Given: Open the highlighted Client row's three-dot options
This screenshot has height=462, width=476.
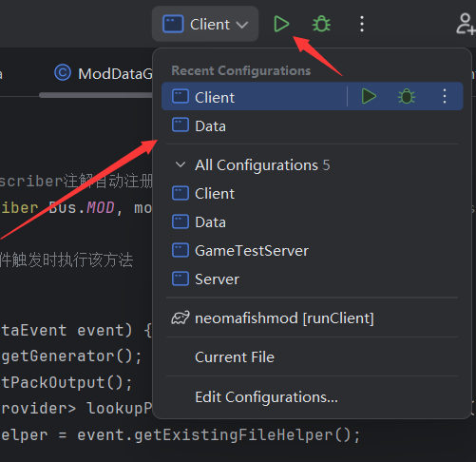Looking at the screenshot, I should (445, 96).
